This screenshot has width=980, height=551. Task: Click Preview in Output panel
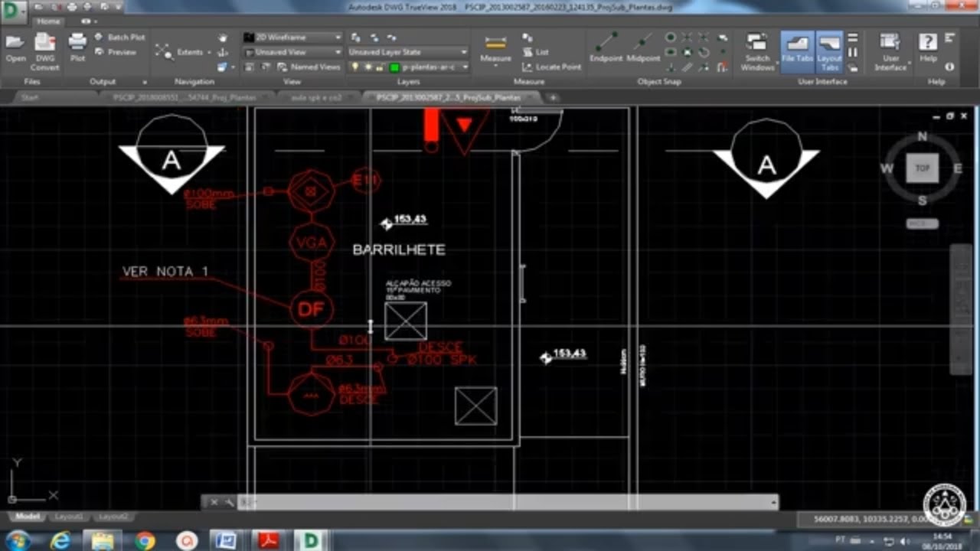tap(116, 52)
